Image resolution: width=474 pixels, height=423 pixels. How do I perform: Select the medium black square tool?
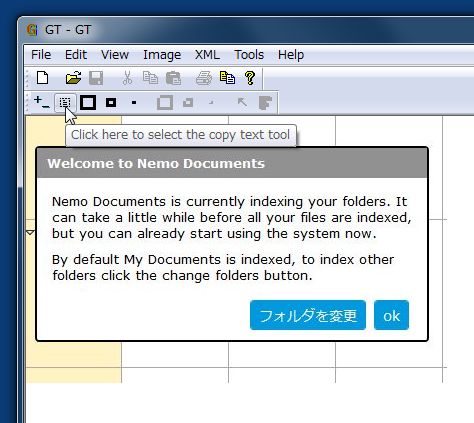(111, 103)
